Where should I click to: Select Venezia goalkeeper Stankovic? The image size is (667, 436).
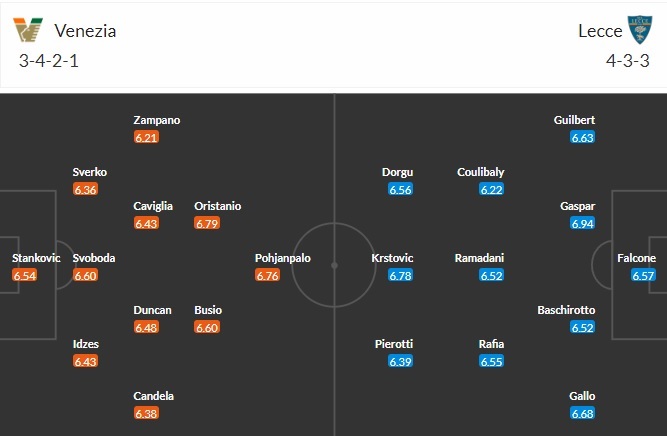tap(36, 258)
